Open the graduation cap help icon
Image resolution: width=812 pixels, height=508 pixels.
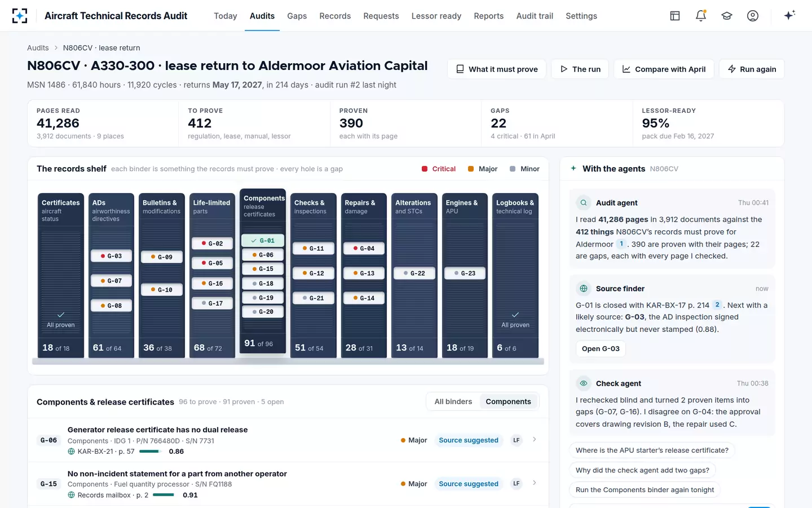727,16
